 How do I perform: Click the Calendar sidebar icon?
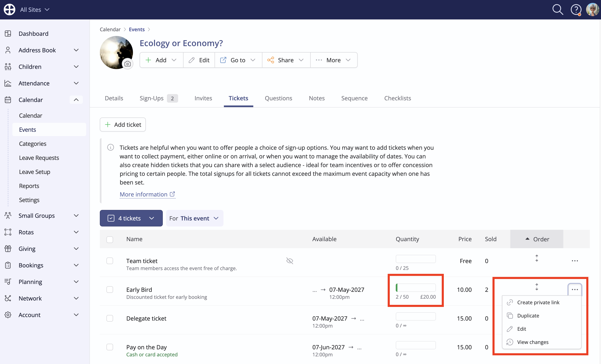coord(8,100)
